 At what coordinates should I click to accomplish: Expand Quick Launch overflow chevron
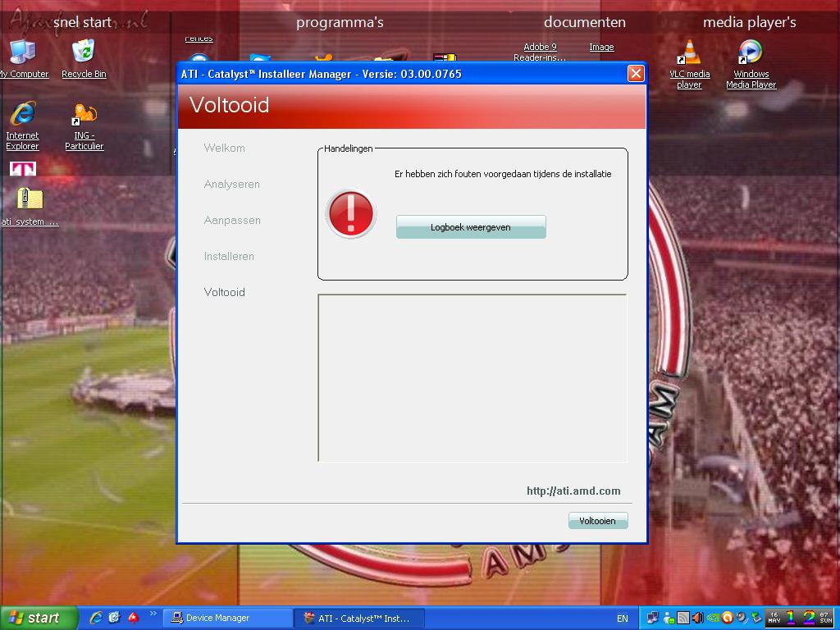pos(153,614)
